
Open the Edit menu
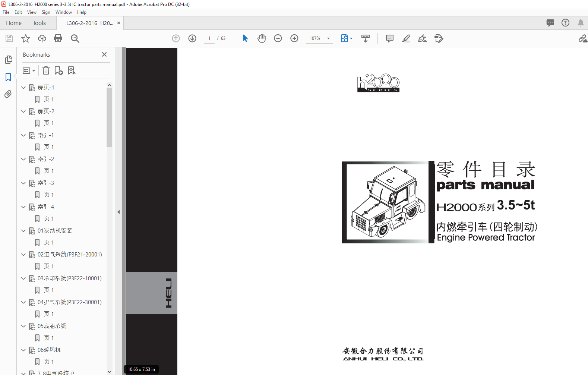pyautogui.click(x=18, y=12)
